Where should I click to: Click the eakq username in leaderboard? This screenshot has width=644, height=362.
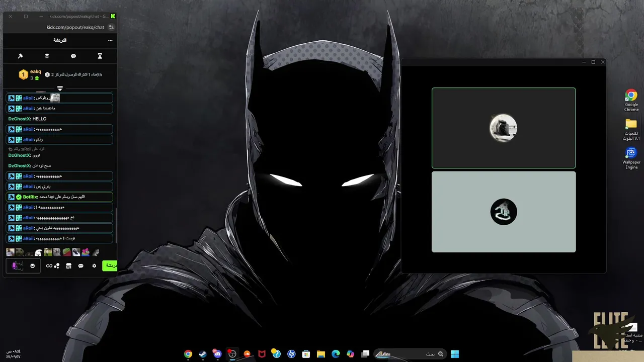[x=36, y=71]
